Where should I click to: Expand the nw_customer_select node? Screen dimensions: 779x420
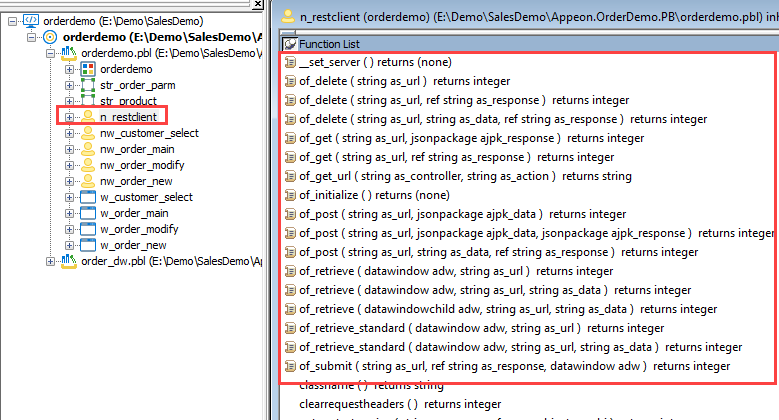coord(70,133)
